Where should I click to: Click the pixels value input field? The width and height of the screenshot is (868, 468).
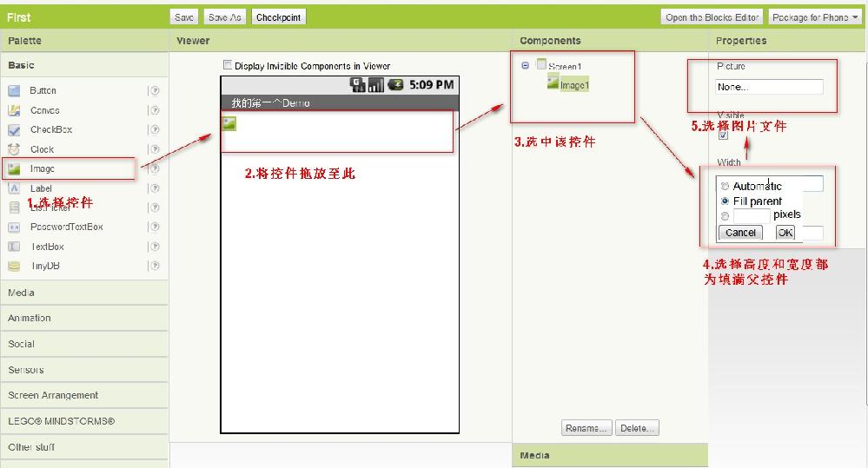pyautogui.click(x=752, y=215)
